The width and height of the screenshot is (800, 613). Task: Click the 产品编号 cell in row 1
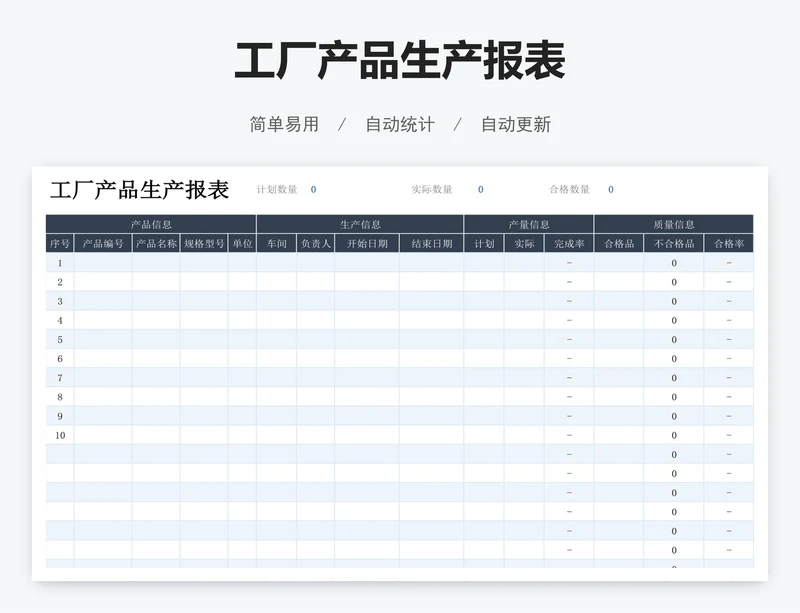coord(103,263)
